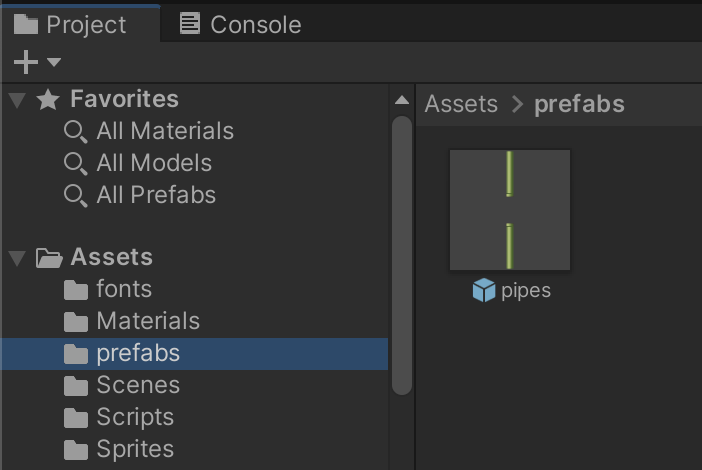Click the All Materials search icon
Screen dimensions: 702x470
click(75, 132)
